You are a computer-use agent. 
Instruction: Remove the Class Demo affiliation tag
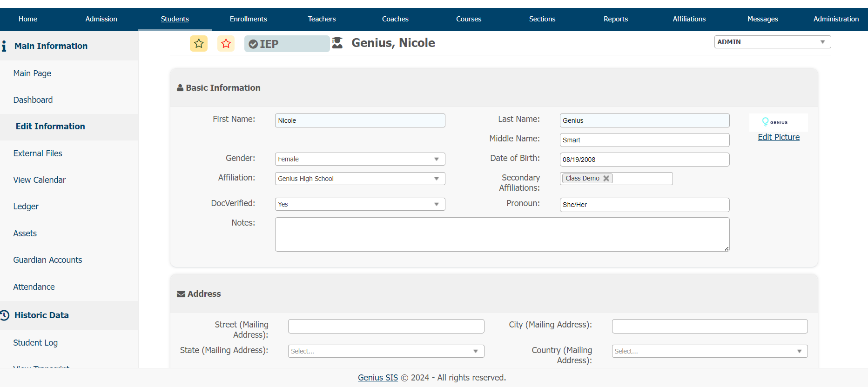(x=606, y=179)
